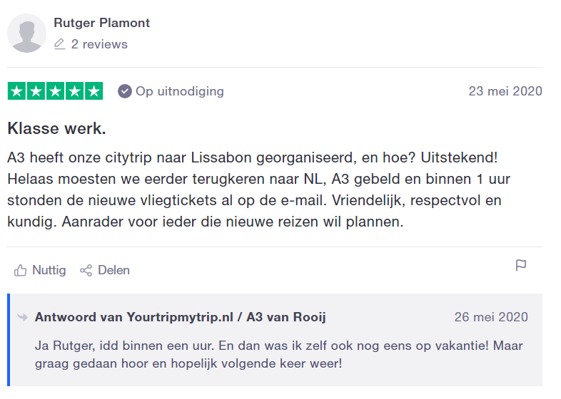Click the review body text about Lissabon
561x399 pixels.
(258, 190)
